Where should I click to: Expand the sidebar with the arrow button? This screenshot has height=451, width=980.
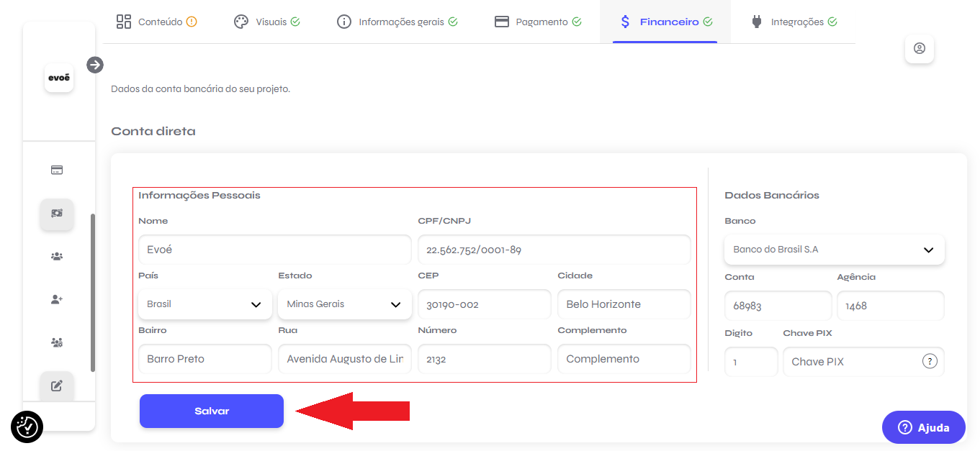pos(95,65)
